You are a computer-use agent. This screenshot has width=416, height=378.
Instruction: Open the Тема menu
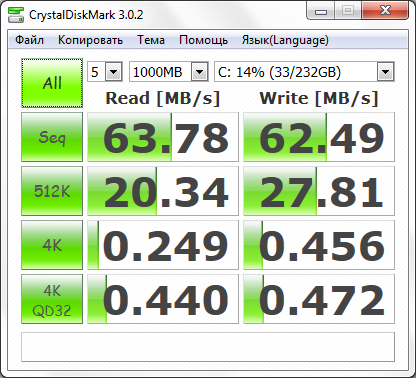pyautogui.click(x=151, y=40)
